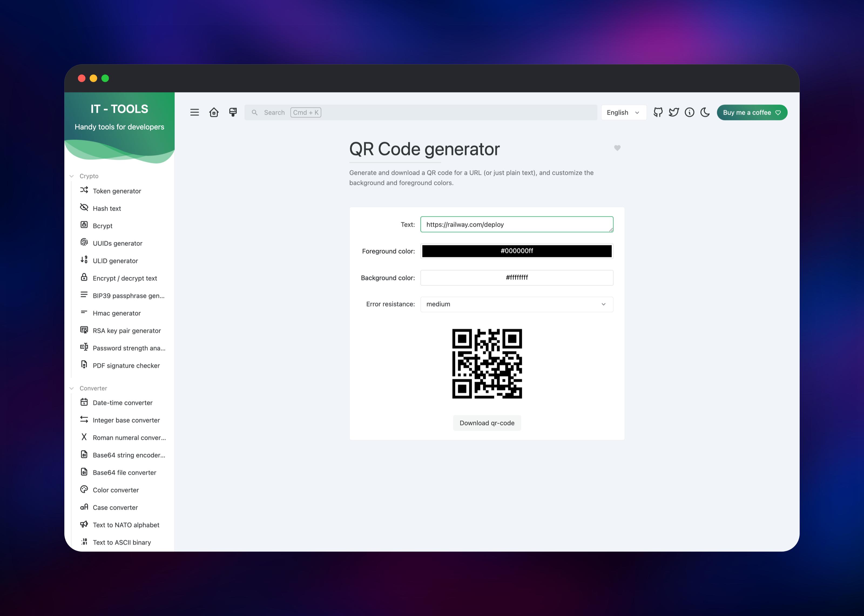
Task: Click the Token generator shuffle icon
Action: coord(84,190)
